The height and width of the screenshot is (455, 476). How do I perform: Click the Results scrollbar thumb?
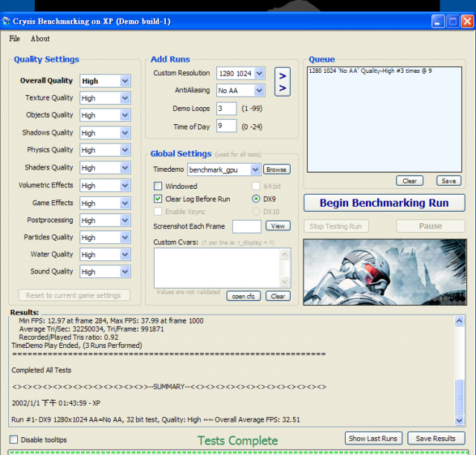click(x=459, y=396)
